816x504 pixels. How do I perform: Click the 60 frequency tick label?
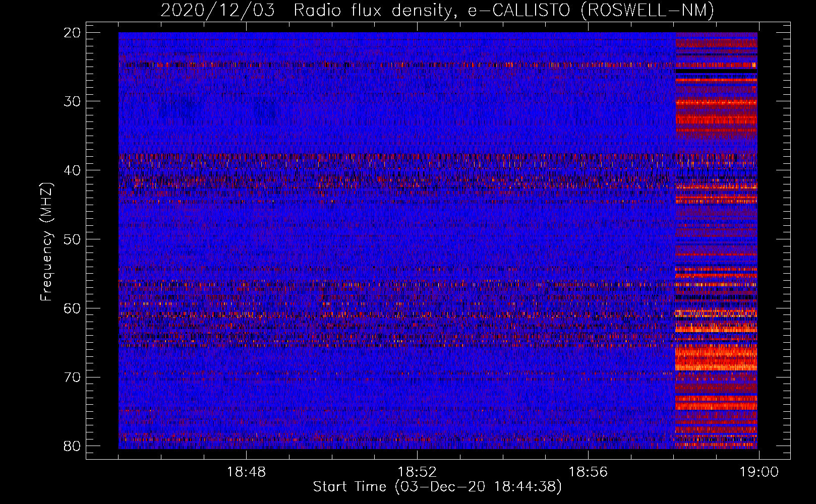click(x=72, y=308)
